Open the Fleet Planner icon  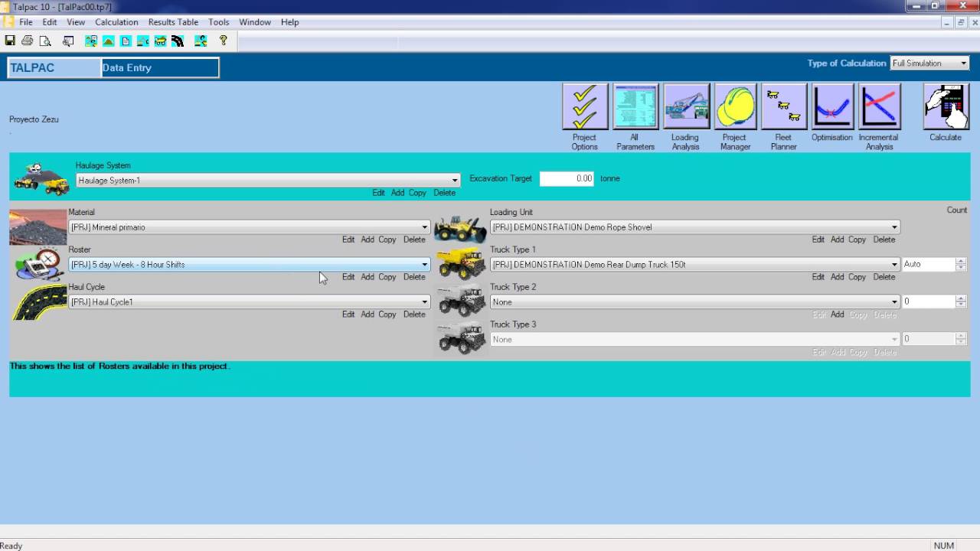(784, 106)
